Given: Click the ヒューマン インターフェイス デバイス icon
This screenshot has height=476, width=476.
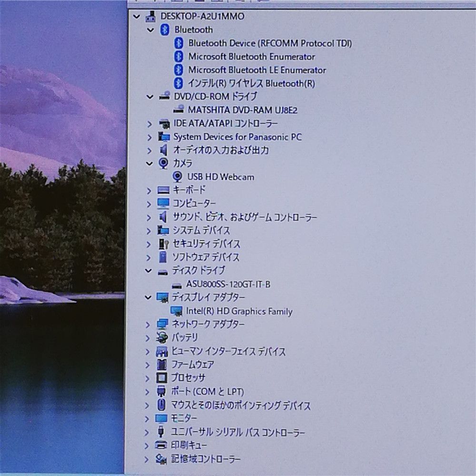Looking at the screenshot, I should (162, 352).
